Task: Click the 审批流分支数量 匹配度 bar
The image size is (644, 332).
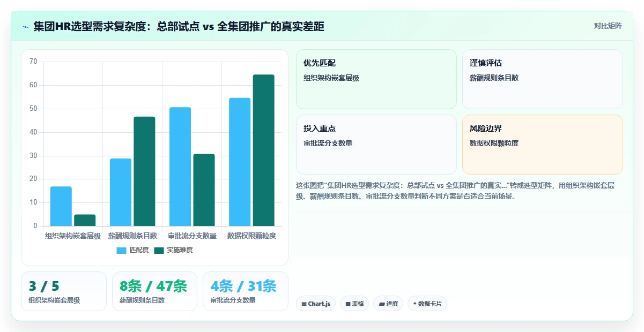Action: click(180, 167)
